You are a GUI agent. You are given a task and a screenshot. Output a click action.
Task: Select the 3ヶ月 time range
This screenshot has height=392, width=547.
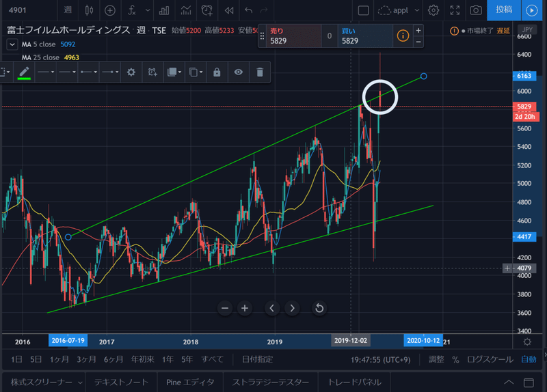(86, 359)
